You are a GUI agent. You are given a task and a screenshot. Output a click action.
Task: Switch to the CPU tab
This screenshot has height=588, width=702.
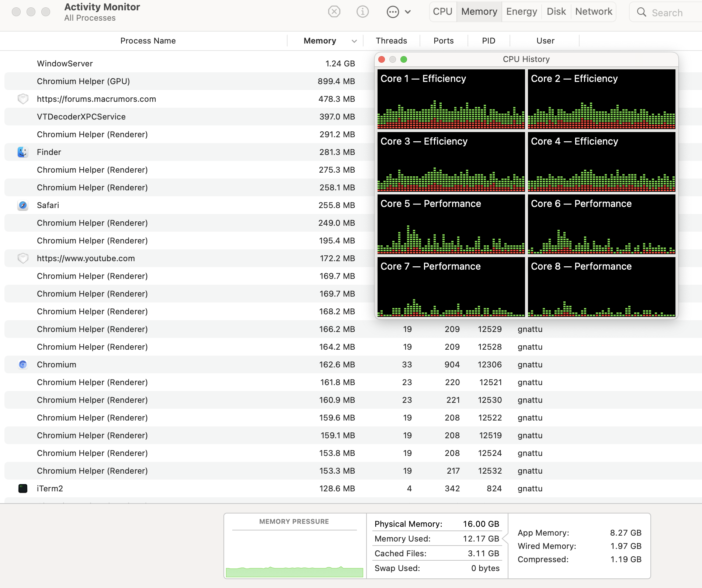[x=443, y=12]
